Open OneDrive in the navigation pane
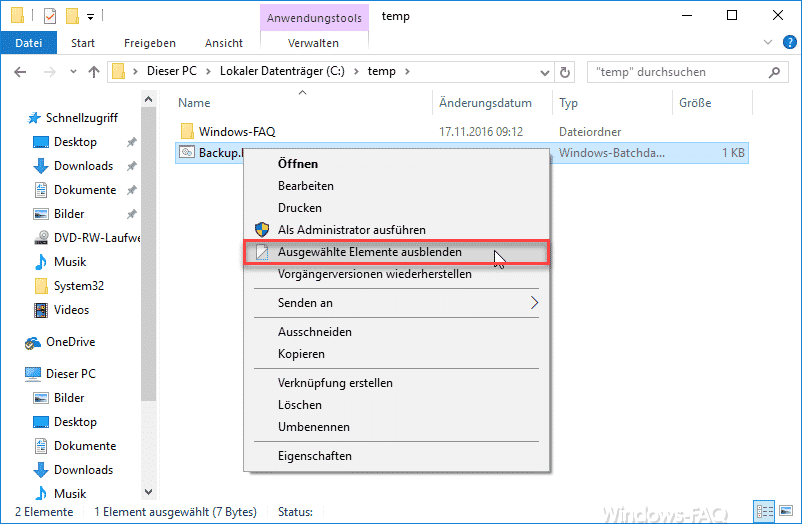Screen dimensions: 802x524 tap(70, 342)
